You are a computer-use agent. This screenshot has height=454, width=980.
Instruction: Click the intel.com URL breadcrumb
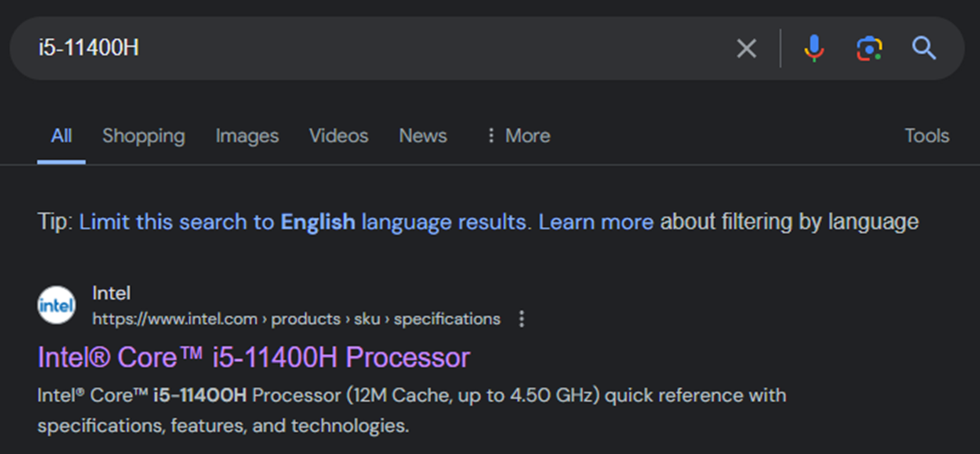(x=296, y=319)
